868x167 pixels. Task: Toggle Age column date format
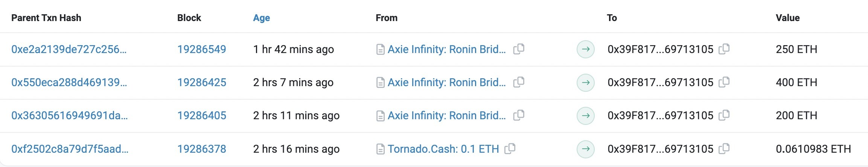pyautogui.click(x=262, y=18)
